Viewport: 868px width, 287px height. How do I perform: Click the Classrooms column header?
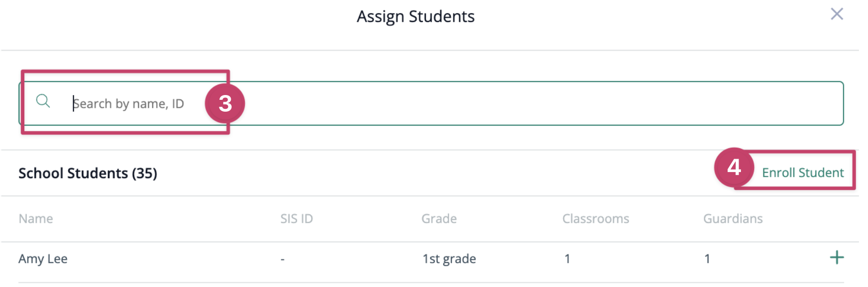click(x=595, y=219)
